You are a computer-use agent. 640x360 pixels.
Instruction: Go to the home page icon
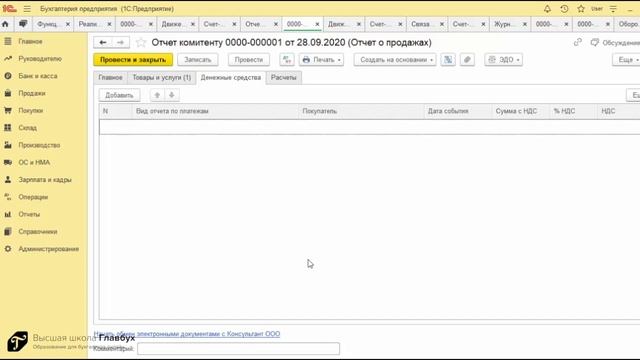tap(5, 24)
